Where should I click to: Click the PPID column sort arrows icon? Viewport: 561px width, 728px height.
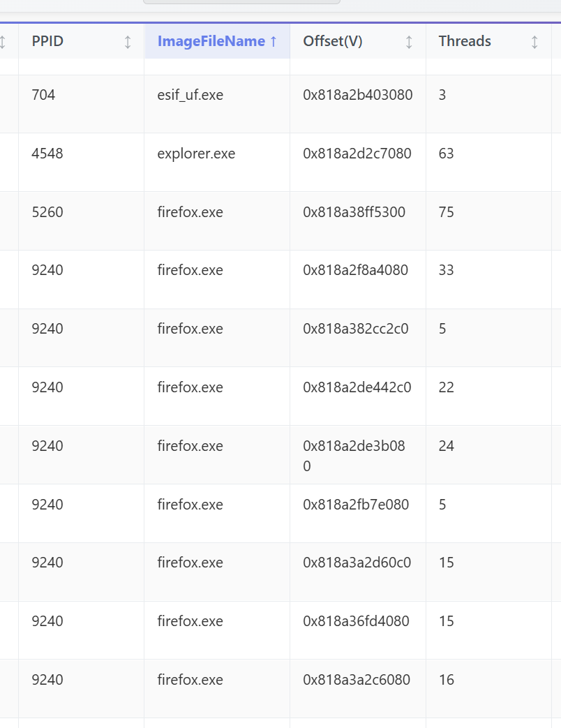128,42
